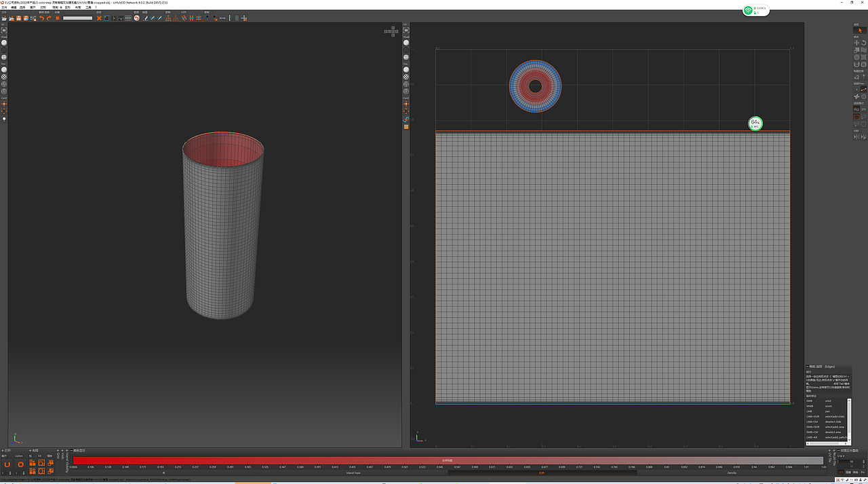
Task: Select the 无 color mode
Action: [163, 472]
